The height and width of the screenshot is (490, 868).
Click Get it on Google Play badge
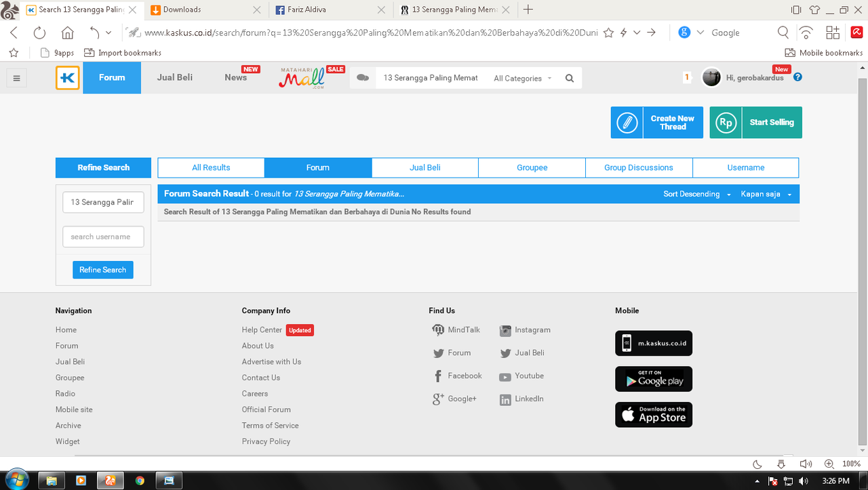pos(654,380)
